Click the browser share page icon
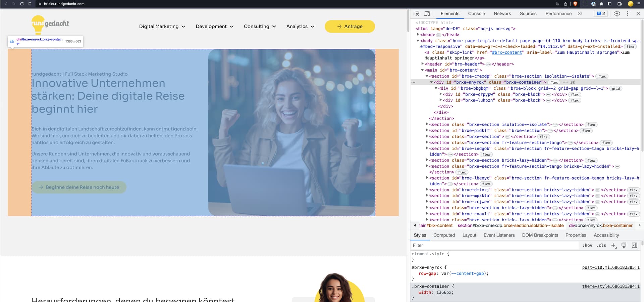The width and height of the screenshot is (644, 302). click(566, 4)
